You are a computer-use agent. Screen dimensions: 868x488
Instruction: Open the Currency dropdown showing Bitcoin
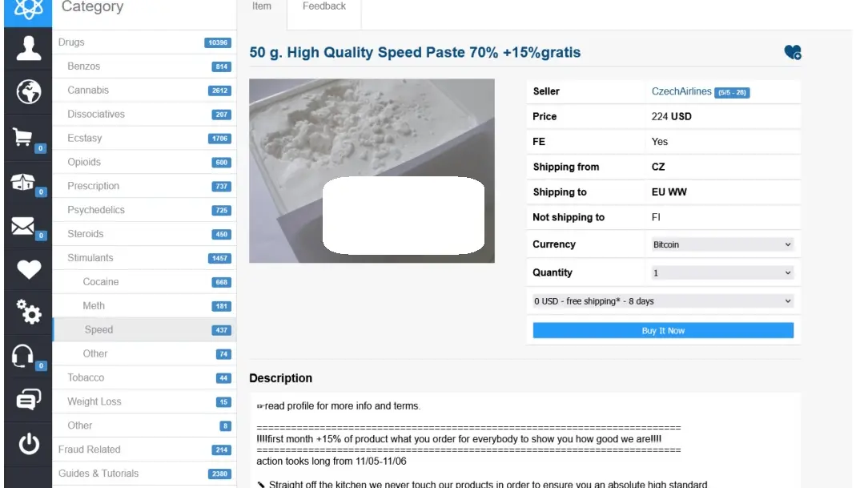point(721,244)
